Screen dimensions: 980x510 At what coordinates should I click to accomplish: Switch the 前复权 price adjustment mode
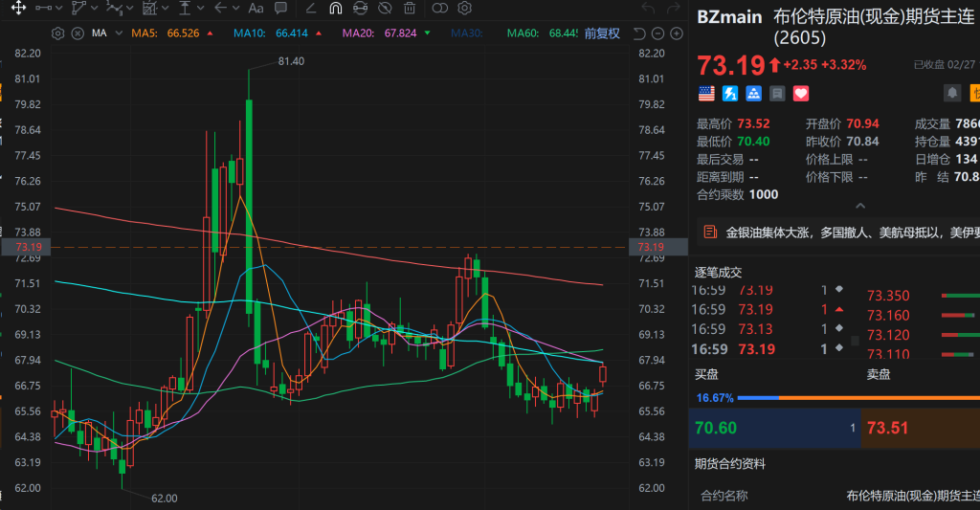point(602,33)
